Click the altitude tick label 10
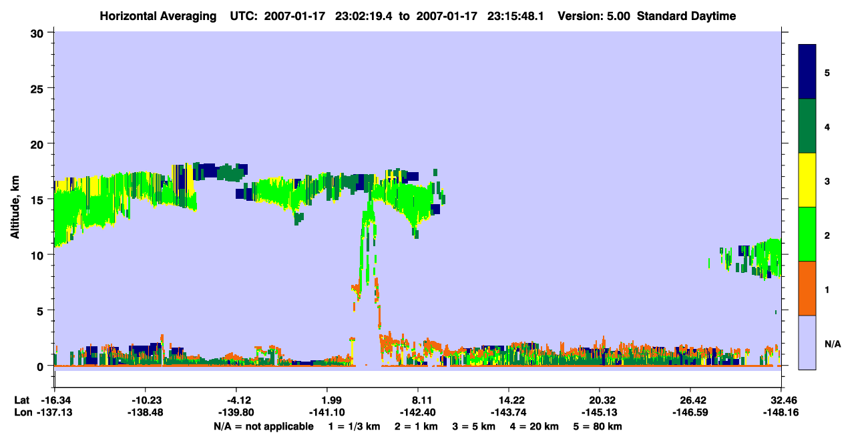Viewport: 868px width, 445px height. pos(37,255)
